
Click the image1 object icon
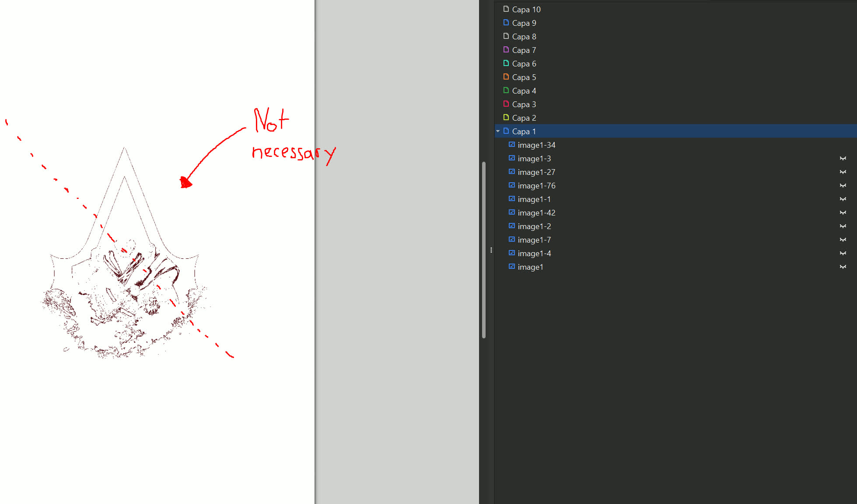[512, 266]
